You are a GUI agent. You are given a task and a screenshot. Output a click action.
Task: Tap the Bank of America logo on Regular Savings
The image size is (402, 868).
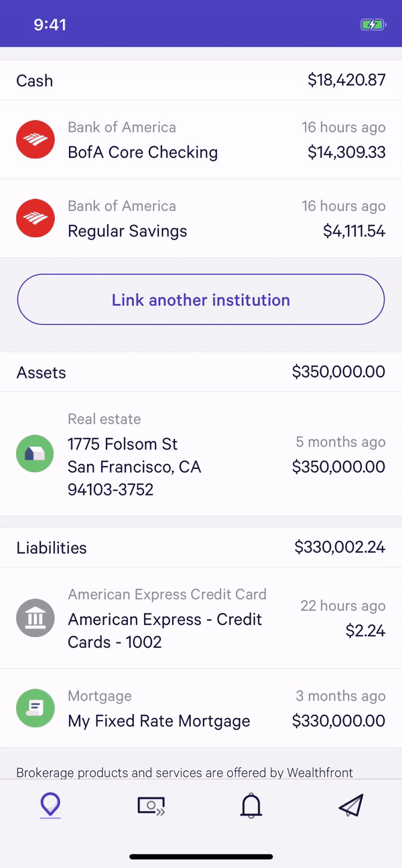tap(34, 218)
